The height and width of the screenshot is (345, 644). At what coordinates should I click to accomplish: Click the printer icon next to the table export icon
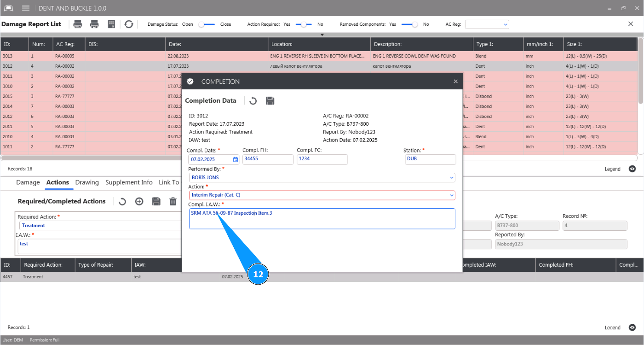tap(94, 24)
